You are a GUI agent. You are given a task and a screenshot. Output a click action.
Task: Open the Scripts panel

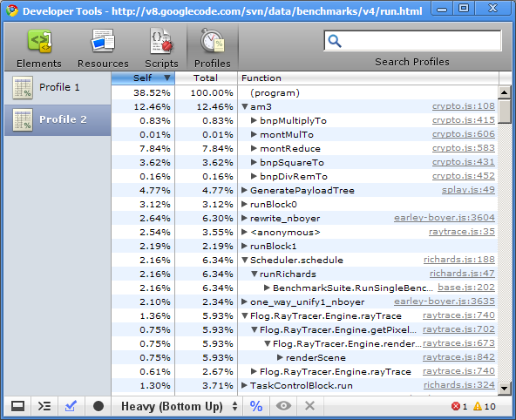pyautogui.click(x=161, y=49)
